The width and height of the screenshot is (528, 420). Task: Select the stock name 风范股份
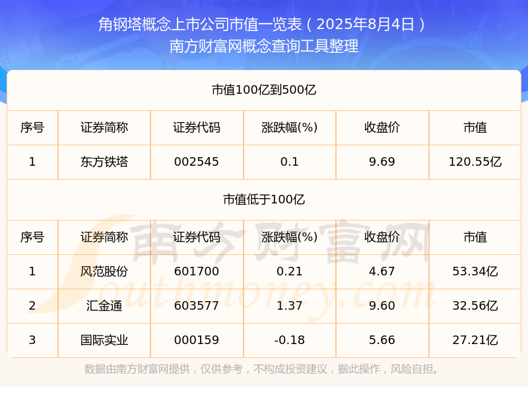[104, 271]
